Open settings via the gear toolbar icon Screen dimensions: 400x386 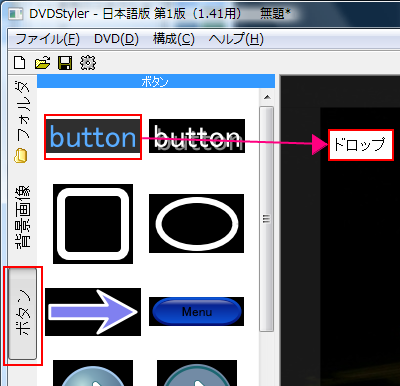coord(88,63)
